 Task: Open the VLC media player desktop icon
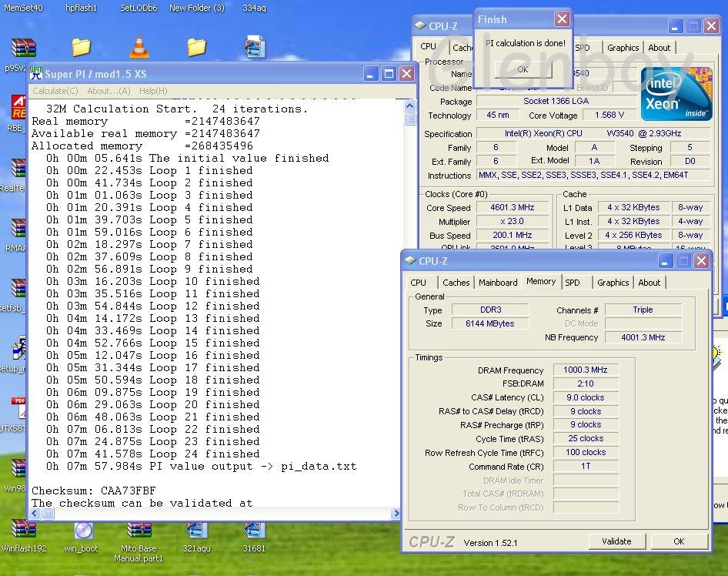pos(139,48)
